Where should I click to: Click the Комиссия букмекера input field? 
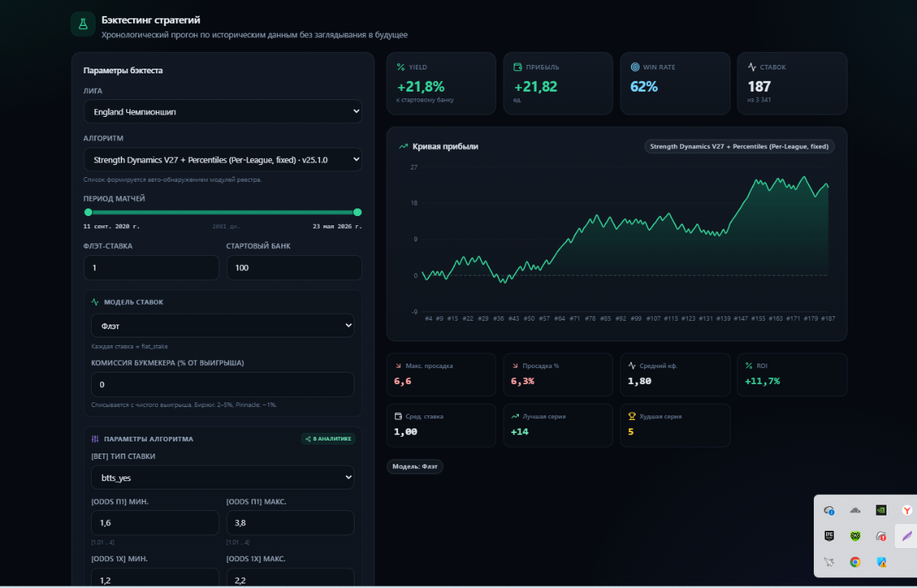pos(222,384)
